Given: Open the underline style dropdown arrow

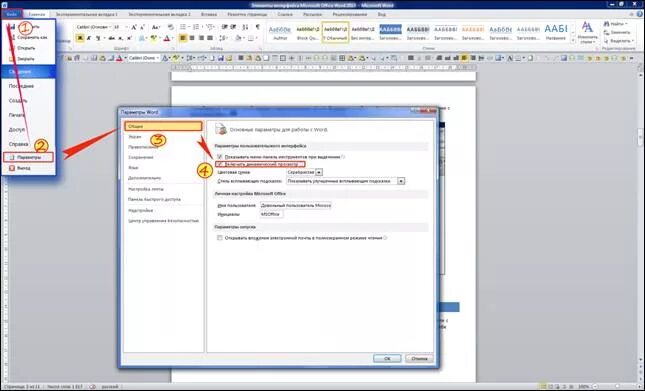Looking at the screenshot, I should pos(103,38).
